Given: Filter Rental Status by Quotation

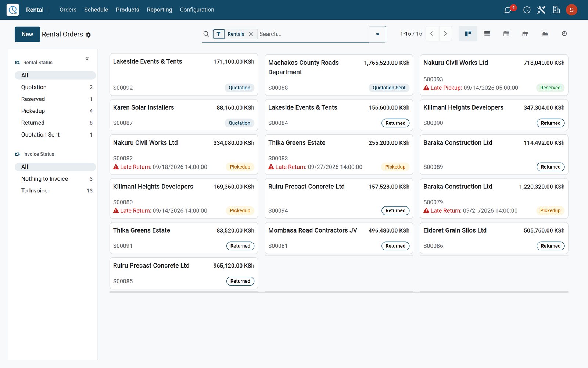Looking at the screenshot, I should coord(55,87).
